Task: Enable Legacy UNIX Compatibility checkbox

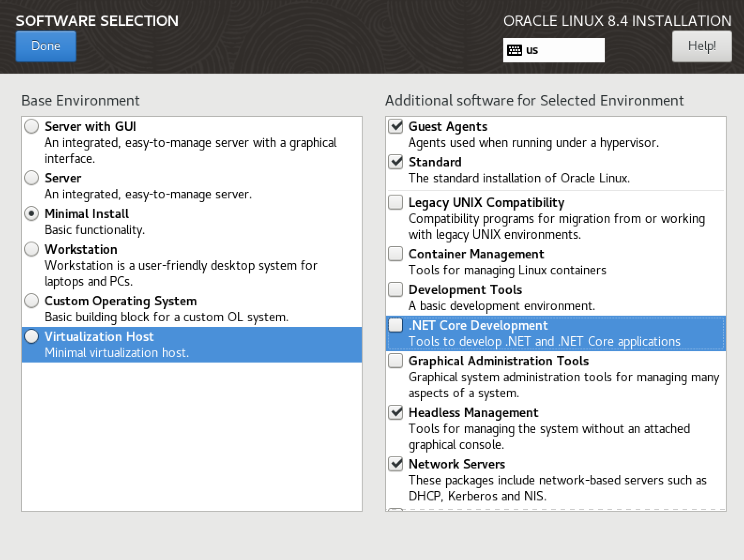Action: pos(396,202)
